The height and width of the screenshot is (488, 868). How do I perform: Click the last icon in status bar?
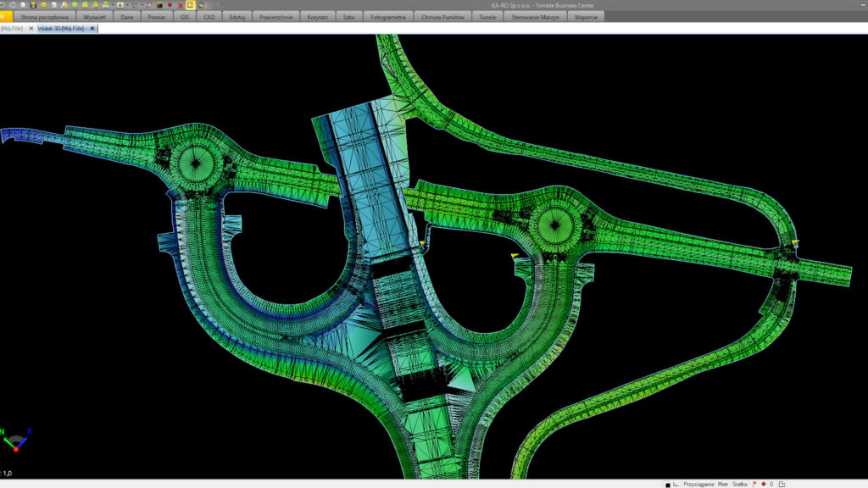tap(782, 484)
